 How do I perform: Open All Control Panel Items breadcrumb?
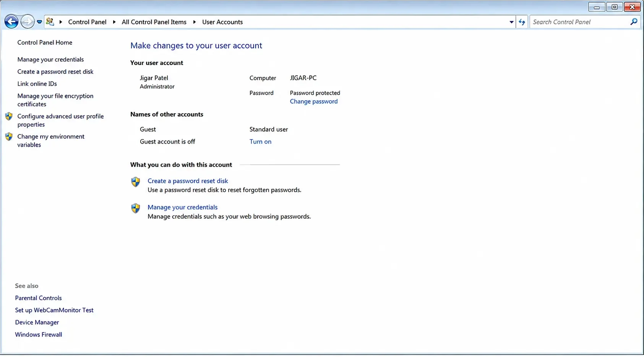click(x=154, y=22)
